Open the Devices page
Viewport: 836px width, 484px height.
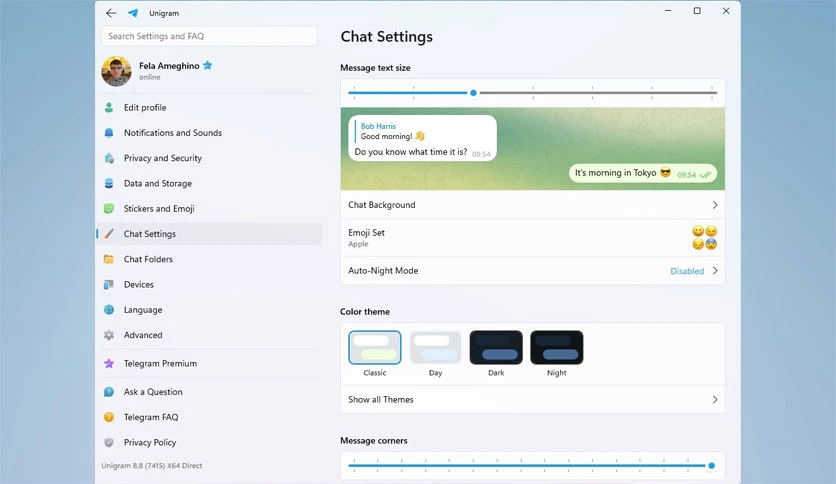(x=210, y=285)
